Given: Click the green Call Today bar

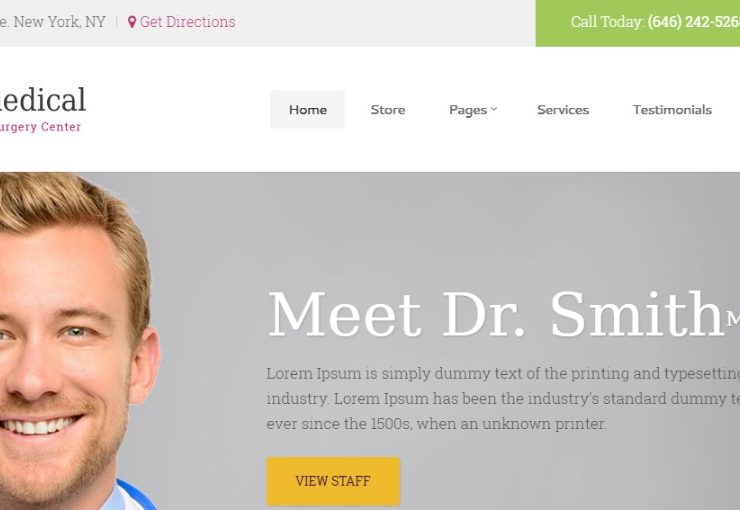Looking at the screenshot, I should coord(638,23).
